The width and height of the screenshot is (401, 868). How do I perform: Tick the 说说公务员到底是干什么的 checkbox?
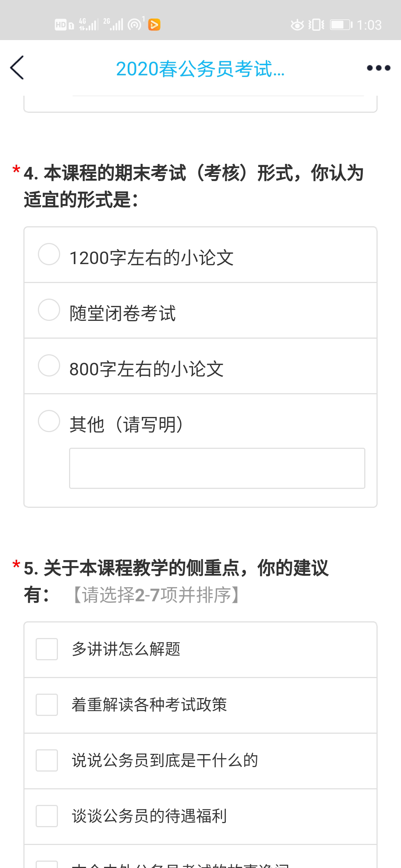click(47, 760)
